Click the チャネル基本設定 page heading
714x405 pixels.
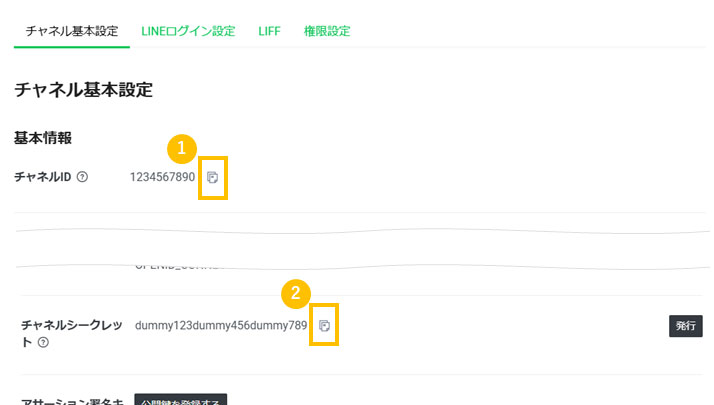point(83,90)
